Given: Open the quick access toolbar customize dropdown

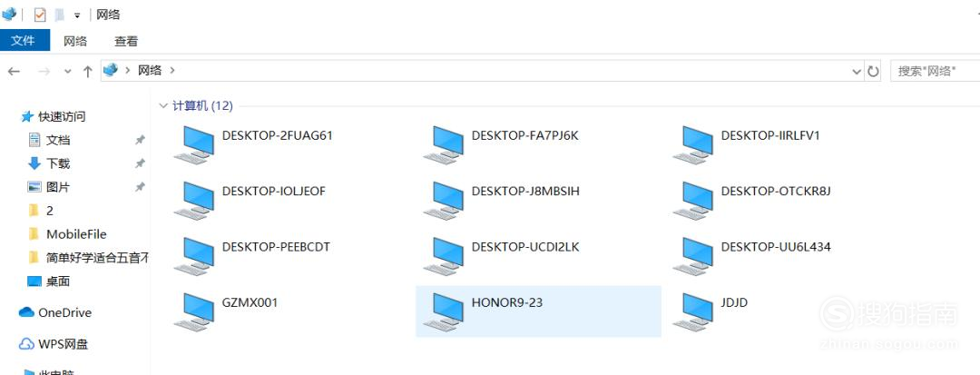Looking at the screenshot, I should (x=77, y=15).
